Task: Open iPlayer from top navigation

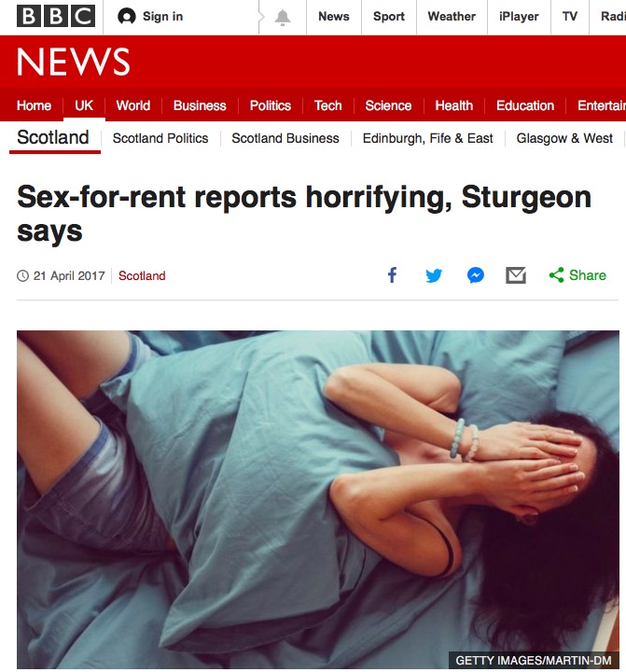Action: (519, 16)
